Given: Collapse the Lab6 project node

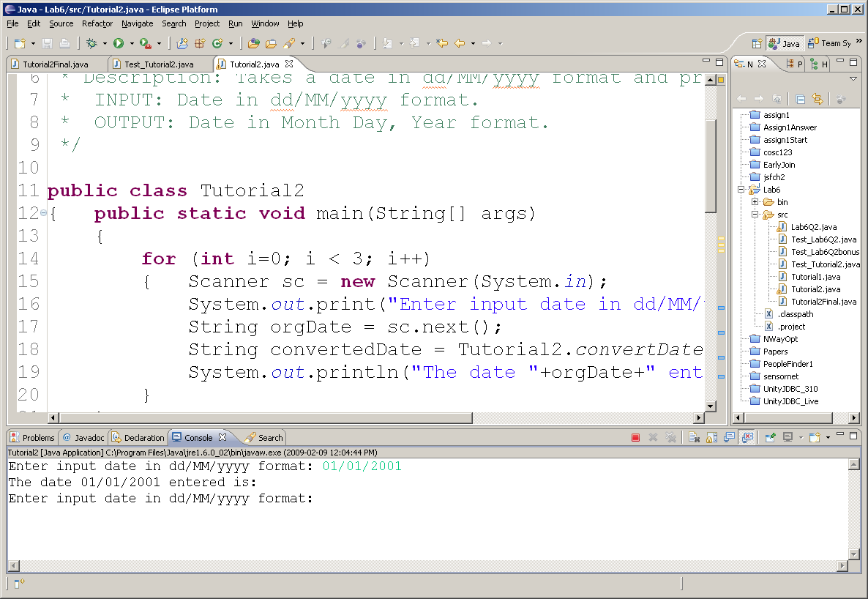Looking at the screenshot, I should click(x=741, y=190).
